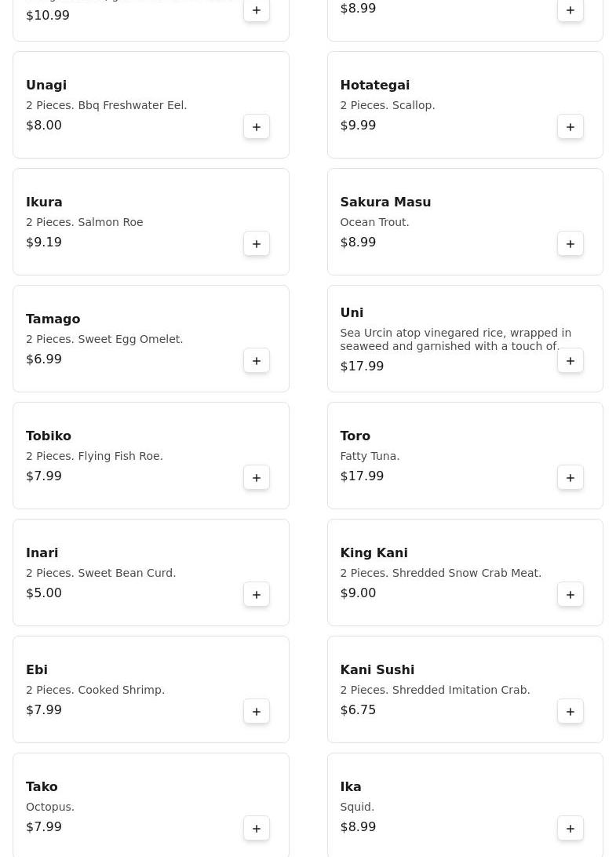Open the Toro menu item title
Viewport: 616px width, 857px height.
click(x=355, y=436)
